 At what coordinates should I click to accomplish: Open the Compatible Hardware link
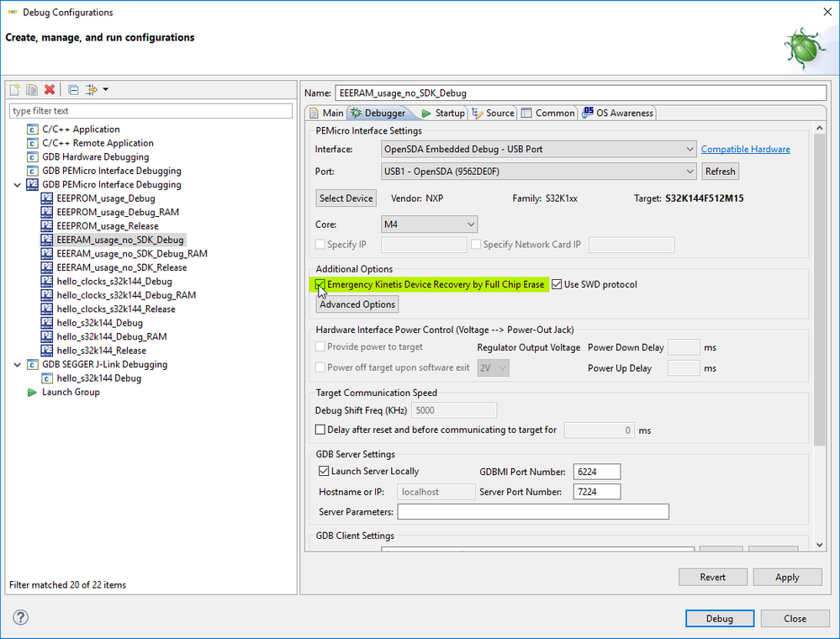(745, 149)
